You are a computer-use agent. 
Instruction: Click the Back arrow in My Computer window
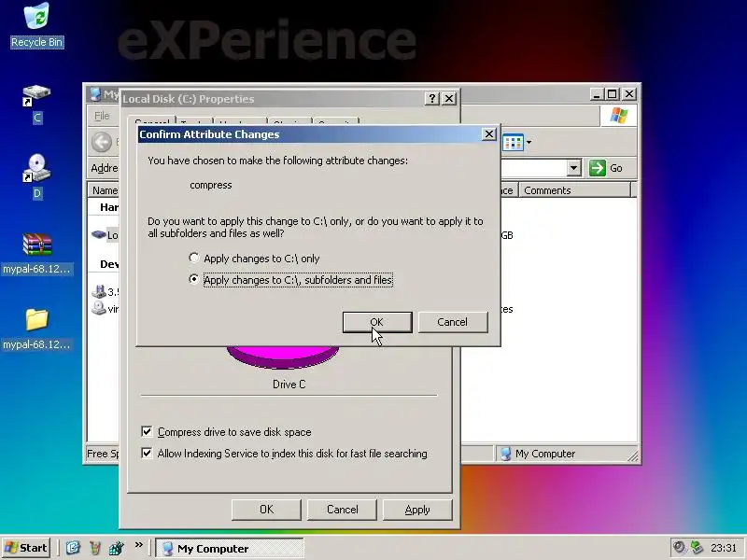102,142
